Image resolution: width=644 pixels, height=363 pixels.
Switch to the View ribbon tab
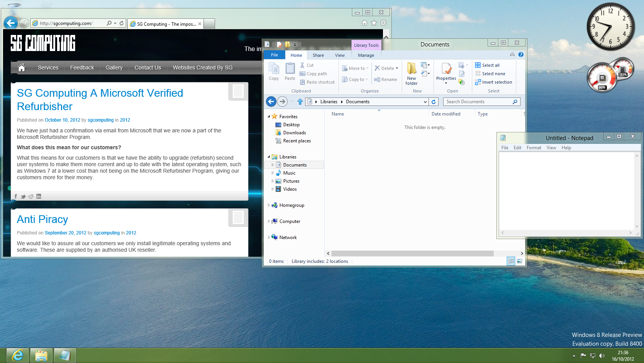point(340,55)
